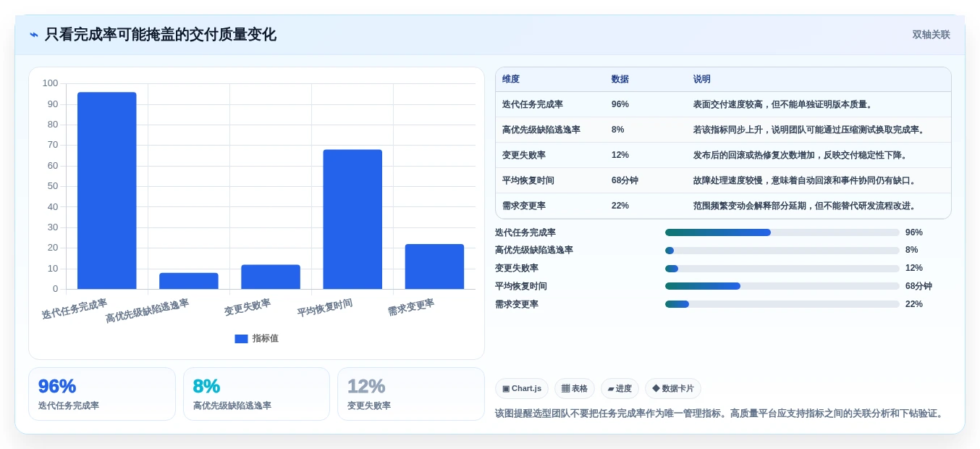Click the 68分钟 value in table

[625, 180]
